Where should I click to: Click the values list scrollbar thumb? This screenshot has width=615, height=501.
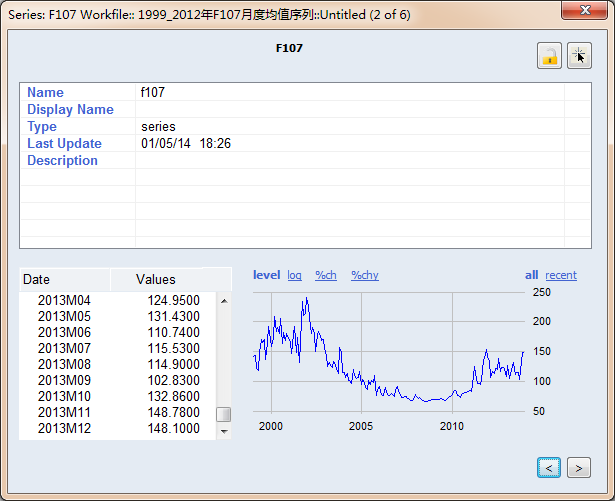224,414
